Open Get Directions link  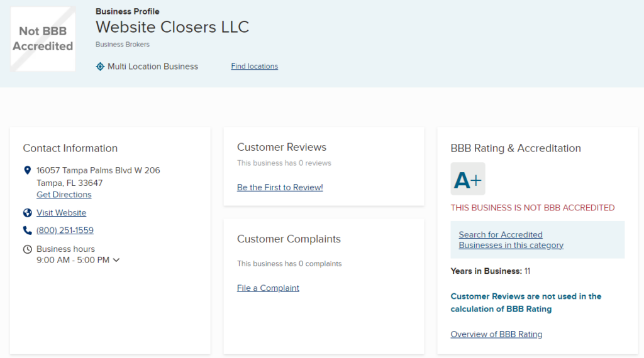click(x=64, y=195)
